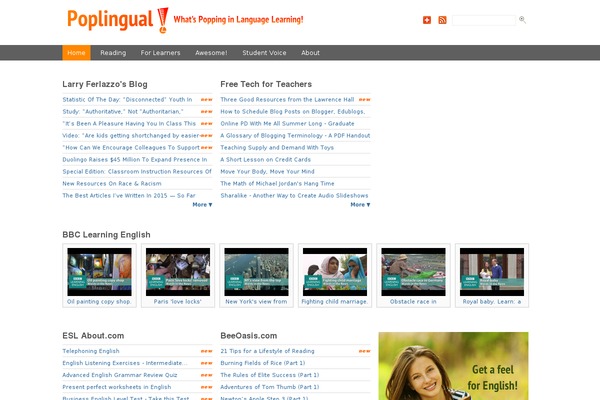The image size is (600, 400).
Task: Open 'A Glossary of Blogging Terminology' link
Action: point(295,136)
